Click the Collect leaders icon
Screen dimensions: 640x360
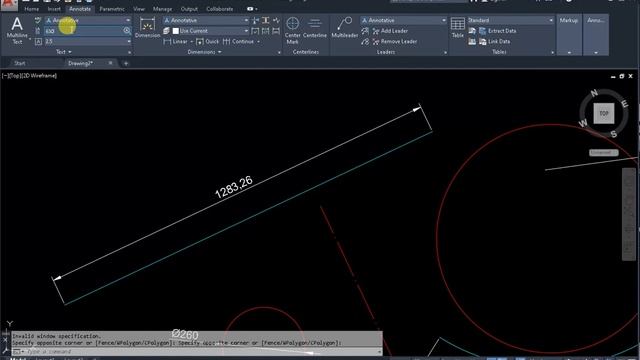[365, 42]
